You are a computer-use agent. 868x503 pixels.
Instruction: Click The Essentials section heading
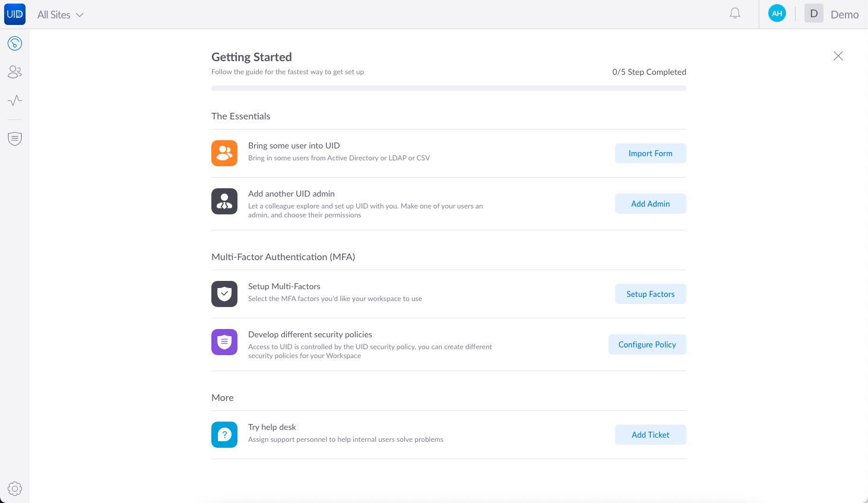(240, 116)
